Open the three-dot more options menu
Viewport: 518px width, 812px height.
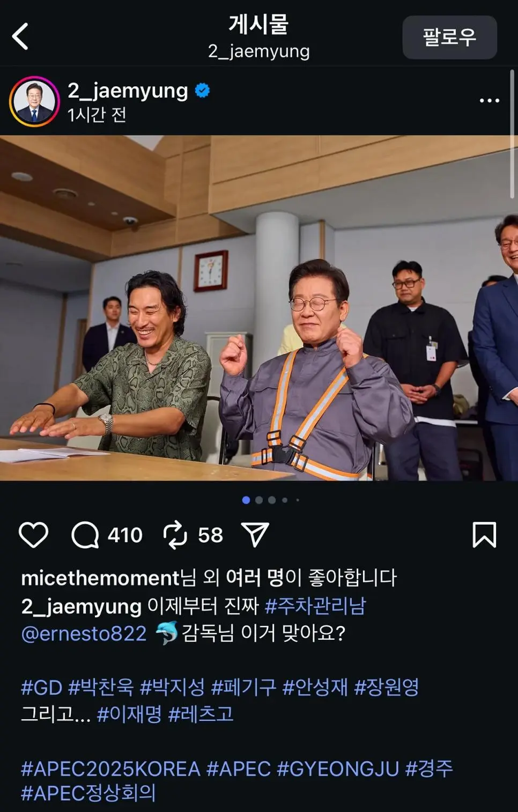point(490,100)
